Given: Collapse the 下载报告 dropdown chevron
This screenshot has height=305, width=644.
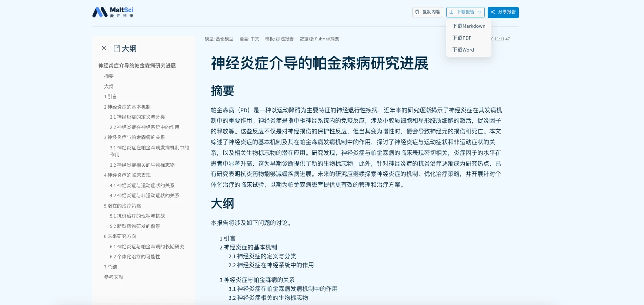Looking at the screenshot, I should (480, 12).
